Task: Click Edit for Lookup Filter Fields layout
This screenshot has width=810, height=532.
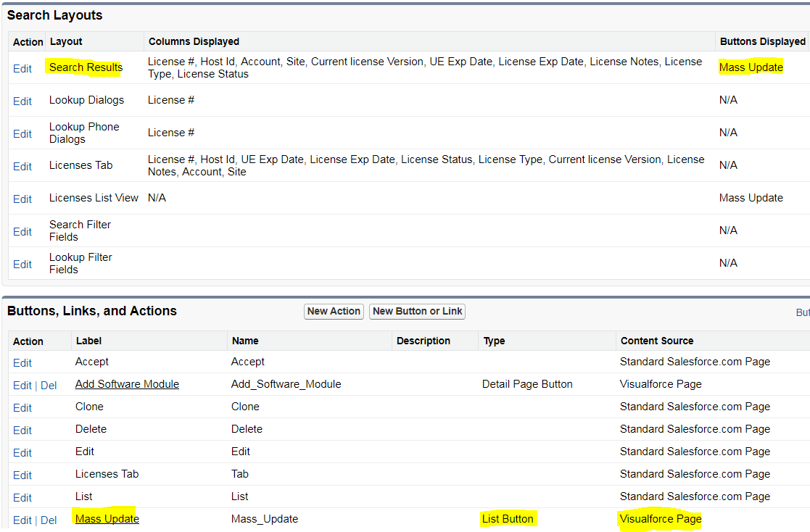Action: pyautogui.click(x=22, y=264)
